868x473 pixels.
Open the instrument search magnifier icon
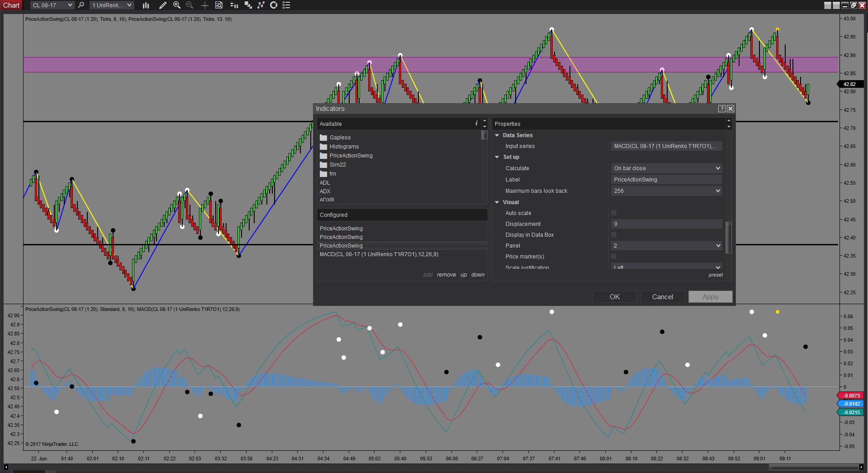81,5
